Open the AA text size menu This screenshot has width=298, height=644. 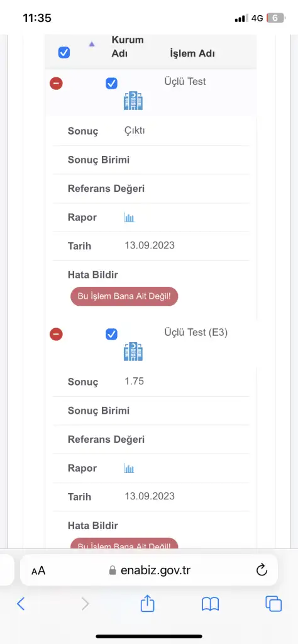38,570
